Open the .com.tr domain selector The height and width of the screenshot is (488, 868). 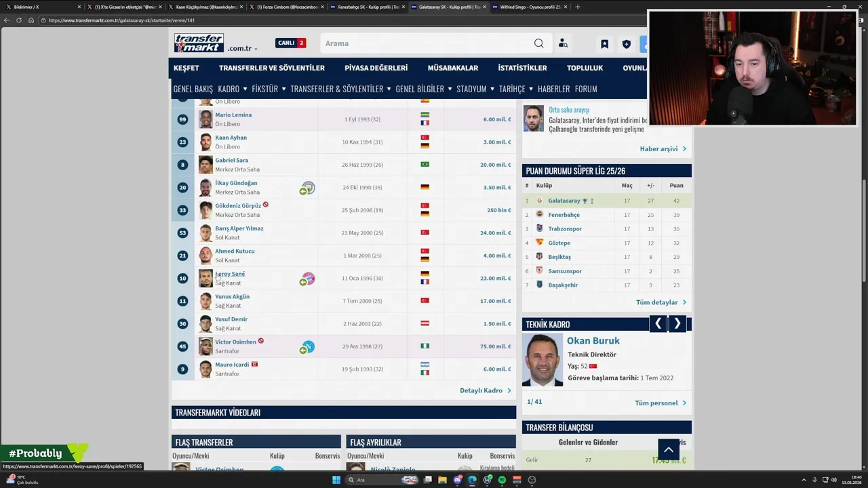click(242, 49)
